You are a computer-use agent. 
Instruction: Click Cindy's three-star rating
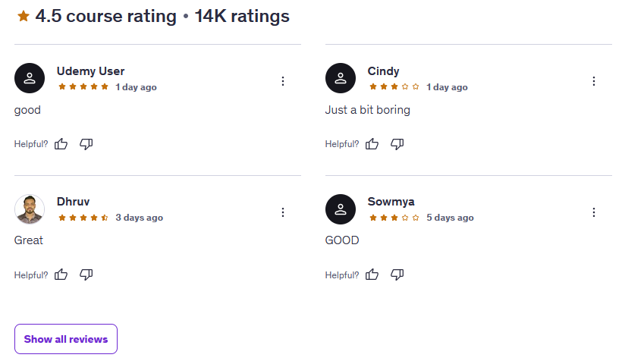(x=394, y=87)
